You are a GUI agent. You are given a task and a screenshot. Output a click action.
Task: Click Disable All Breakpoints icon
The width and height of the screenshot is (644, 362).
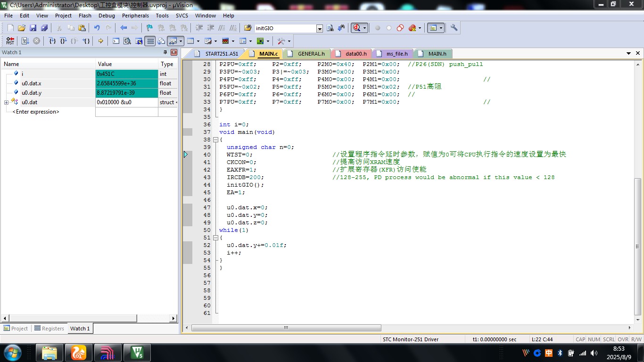coord(400,28)
